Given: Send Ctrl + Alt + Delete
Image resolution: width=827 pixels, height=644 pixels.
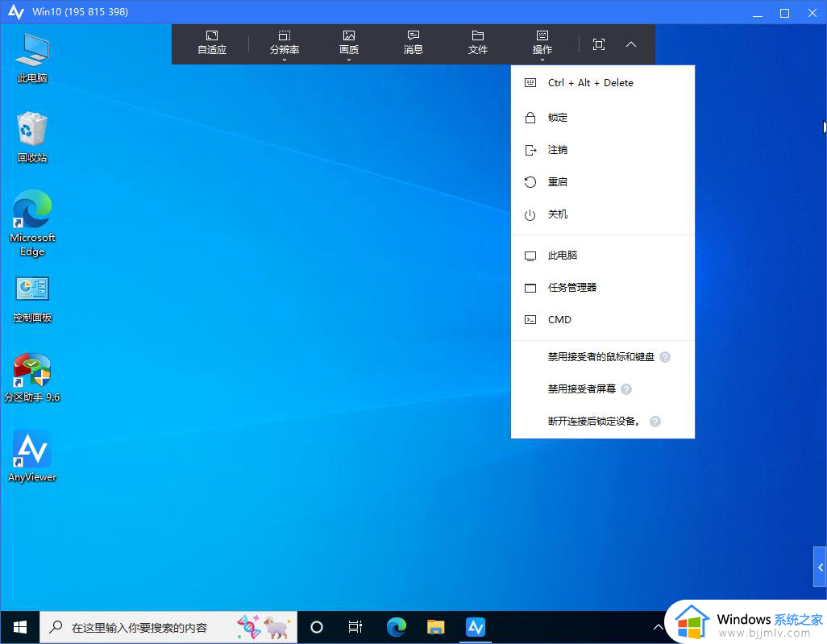Looking at the screenshot, I should 602,83.
